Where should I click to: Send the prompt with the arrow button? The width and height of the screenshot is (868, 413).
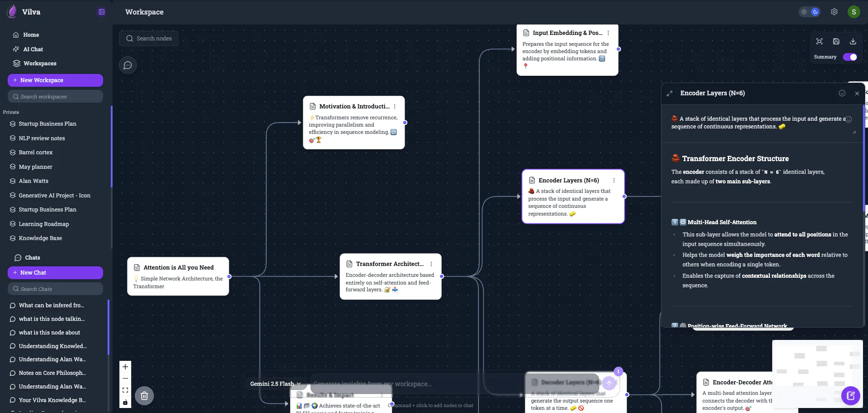point(609,383)
